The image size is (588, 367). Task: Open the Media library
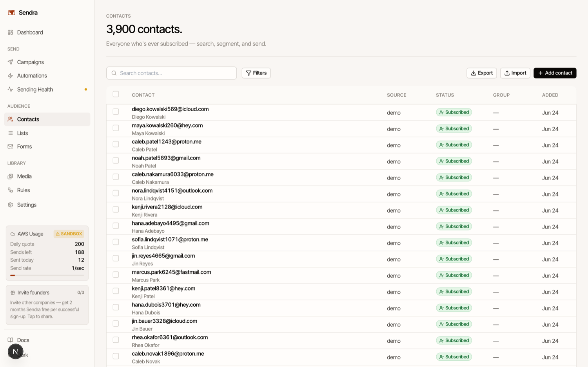[47, 176]
